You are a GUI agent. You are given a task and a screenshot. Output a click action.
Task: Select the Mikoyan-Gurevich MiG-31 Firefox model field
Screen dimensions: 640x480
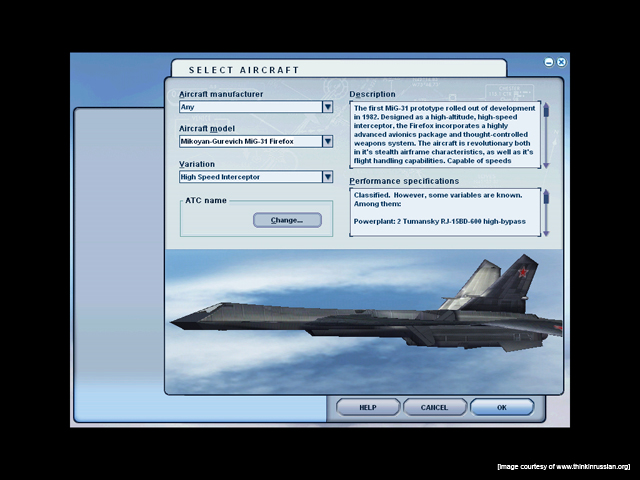[251, 141]
